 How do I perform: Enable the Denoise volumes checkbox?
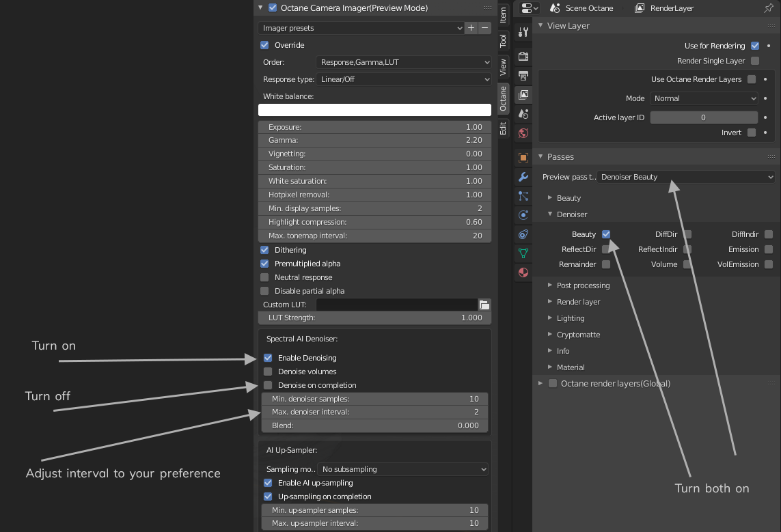268,372
